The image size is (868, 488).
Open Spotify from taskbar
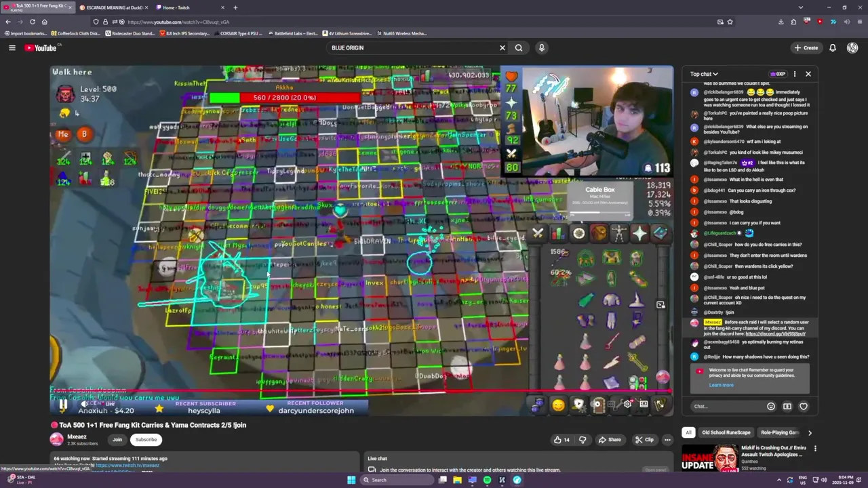click(x=487, y=480)
